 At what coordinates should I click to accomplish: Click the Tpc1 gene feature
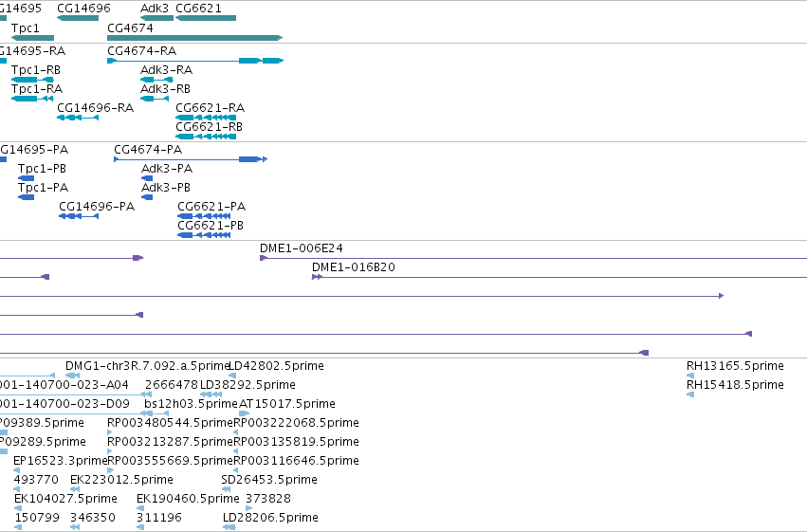pos(32,38)
